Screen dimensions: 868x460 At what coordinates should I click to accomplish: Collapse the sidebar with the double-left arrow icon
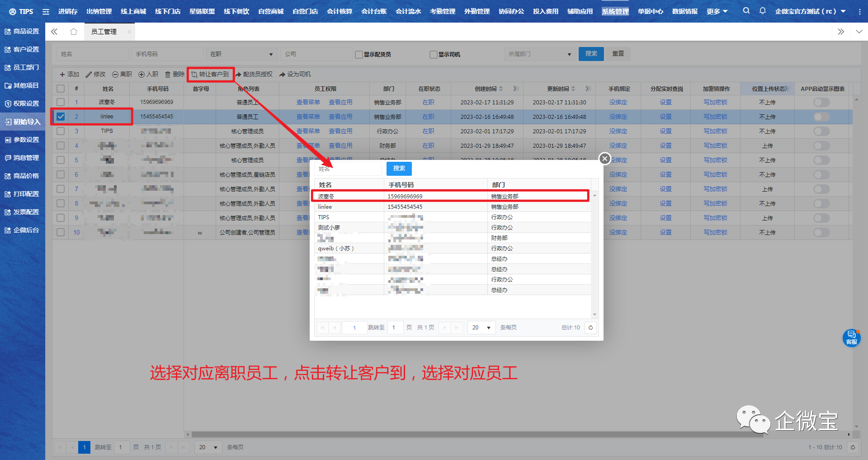[x=54, y=32]
